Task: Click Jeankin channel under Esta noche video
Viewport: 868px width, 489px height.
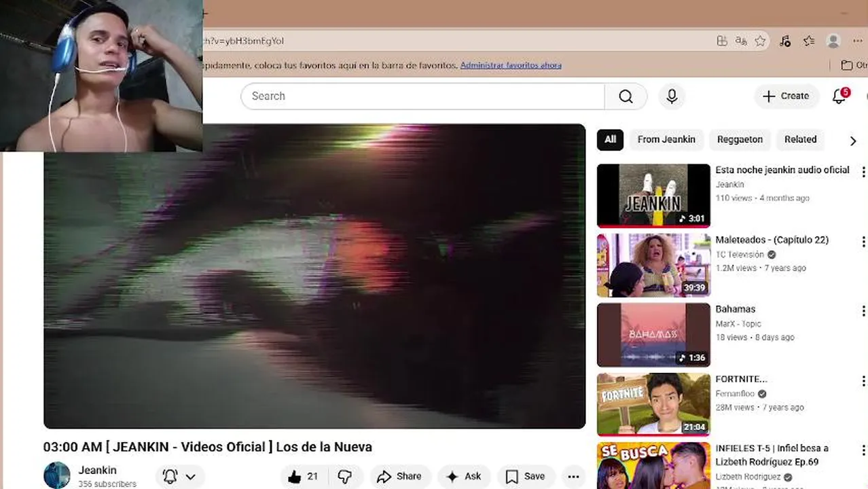Action: [x=729, y=185]
